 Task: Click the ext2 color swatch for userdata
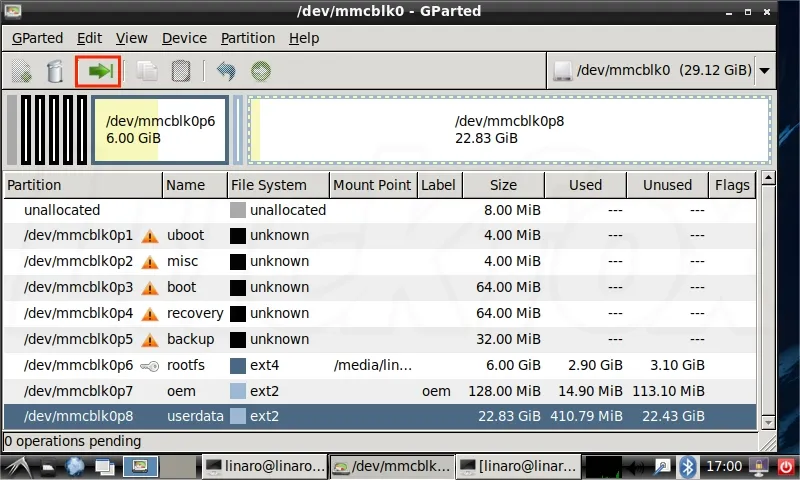pos(238,417)
